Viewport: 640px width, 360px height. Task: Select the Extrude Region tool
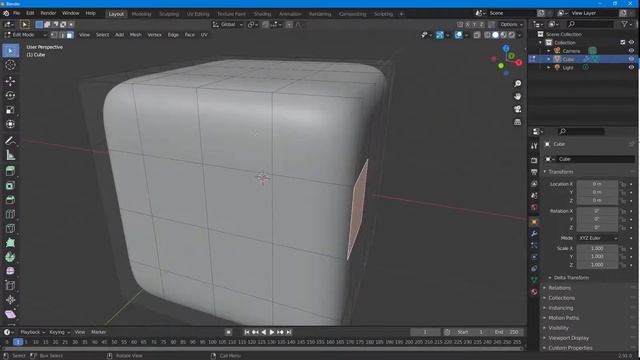10,171
